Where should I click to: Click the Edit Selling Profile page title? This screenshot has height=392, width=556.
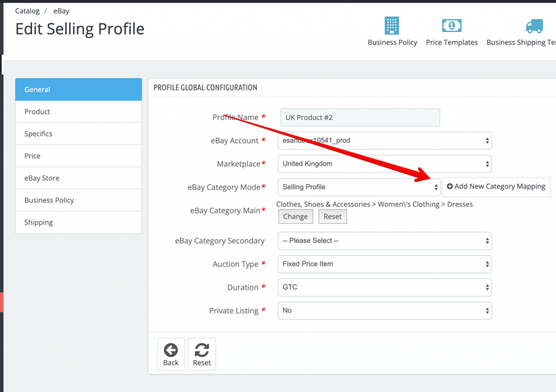click(x=80, y=29)
